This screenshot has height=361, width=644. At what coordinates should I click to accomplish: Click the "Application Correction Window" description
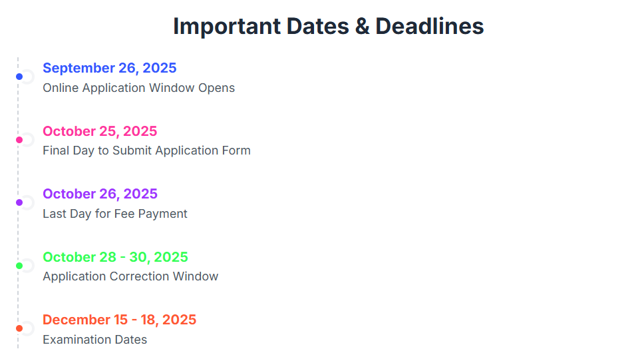point(130,276)
